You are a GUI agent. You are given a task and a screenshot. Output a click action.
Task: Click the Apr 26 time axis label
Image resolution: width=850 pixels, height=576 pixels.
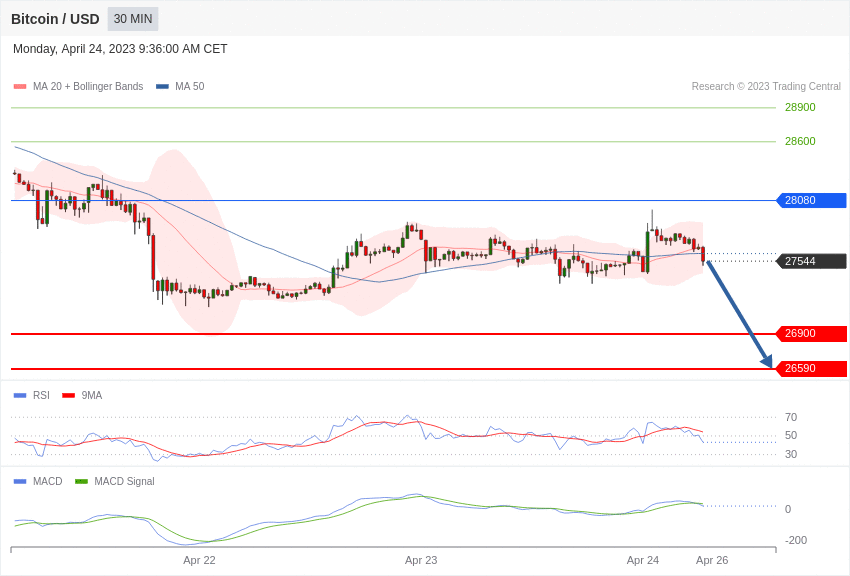[x=712, y=560]
